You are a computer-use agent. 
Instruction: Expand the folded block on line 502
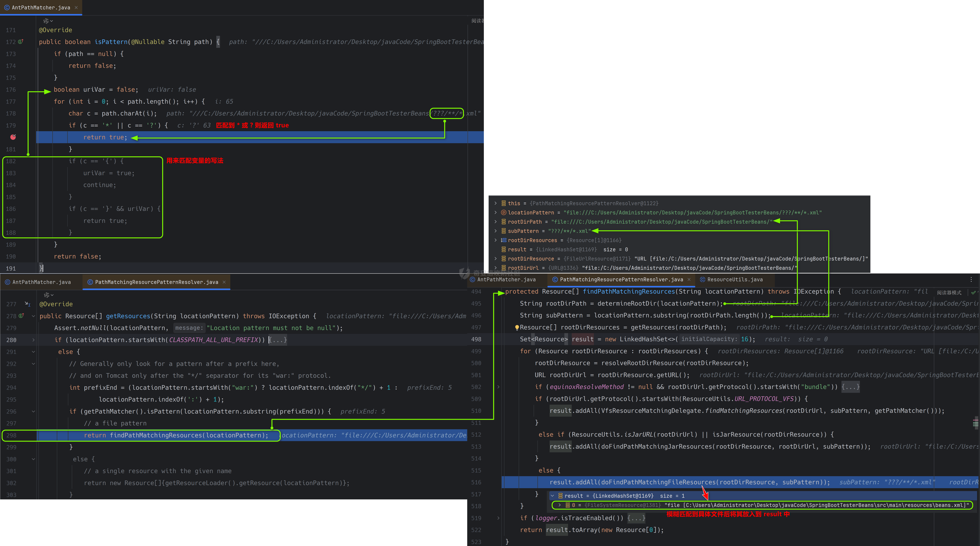(498, 387)
